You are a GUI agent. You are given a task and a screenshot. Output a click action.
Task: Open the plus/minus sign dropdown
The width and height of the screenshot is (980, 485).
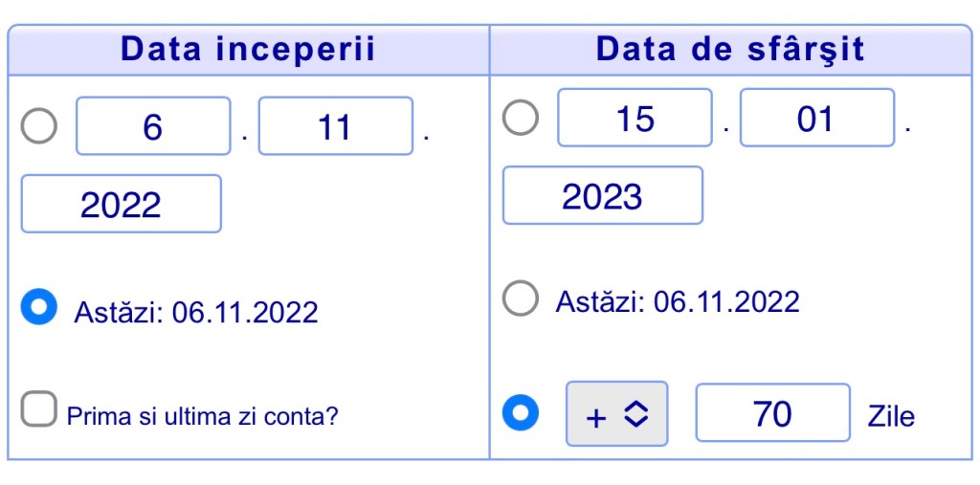click(x=616, y=414)
